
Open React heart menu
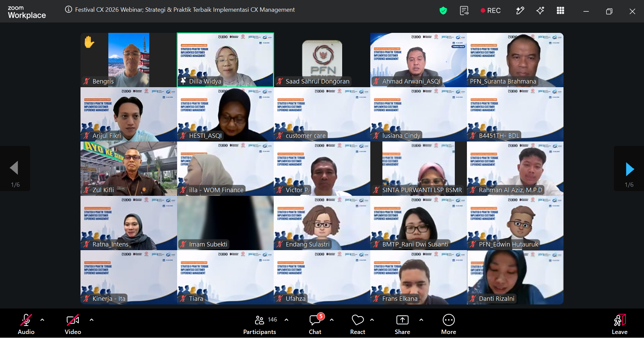pyautogui.click(x=358, y=324)
